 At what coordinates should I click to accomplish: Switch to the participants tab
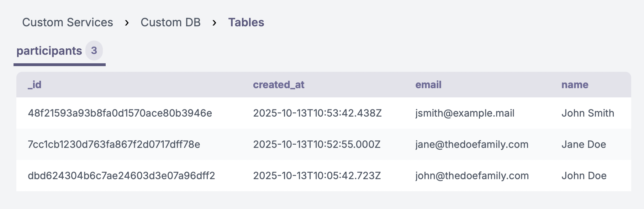tap(49, 51)
